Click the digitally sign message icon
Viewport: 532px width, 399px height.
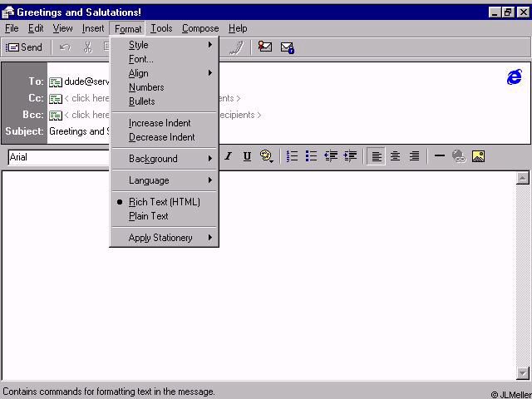coord(265,47)
